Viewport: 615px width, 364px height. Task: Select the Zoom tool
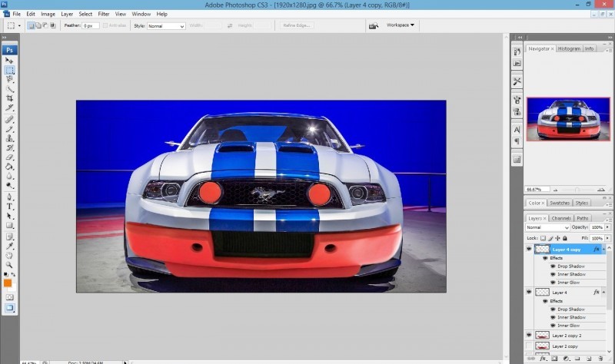9,265
